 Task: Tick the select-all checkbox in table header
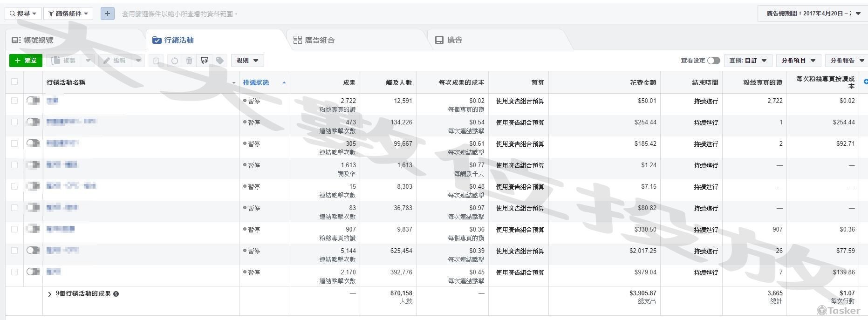[x=14, y=82]
